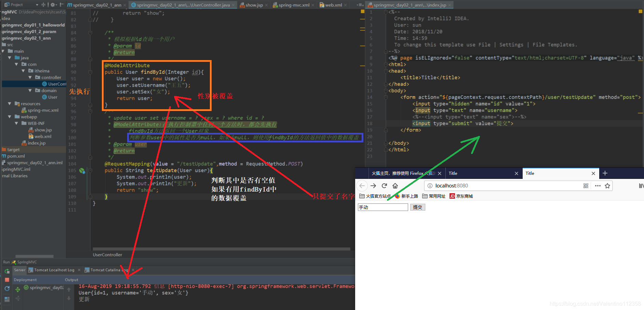This screenshot has width=644, height=310.
Task: Open page actions three-dot menu
Action: tap(598, 186)
